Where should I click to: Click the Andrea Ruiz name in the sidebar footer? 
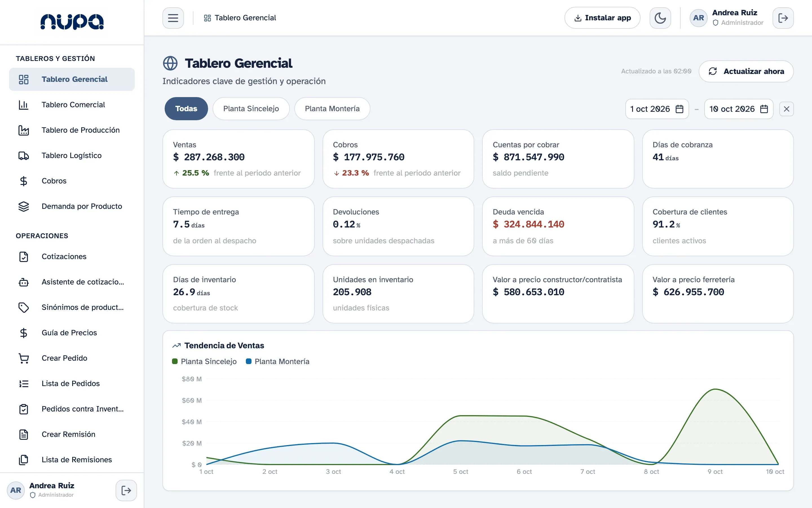52,485
